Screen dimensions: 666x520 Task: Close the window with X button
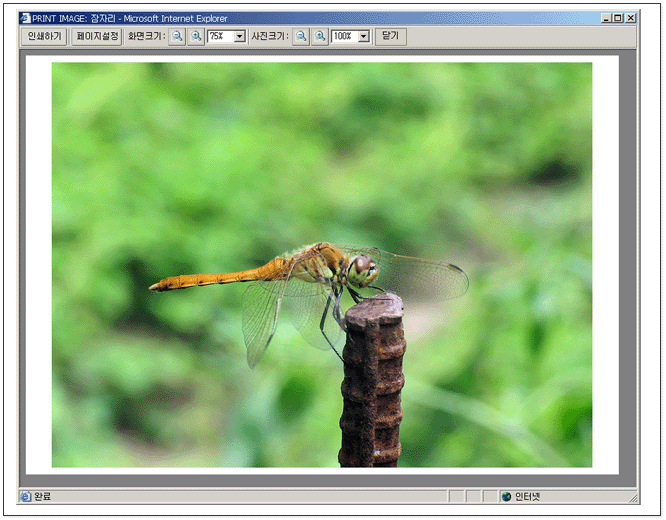pos(631,18)
